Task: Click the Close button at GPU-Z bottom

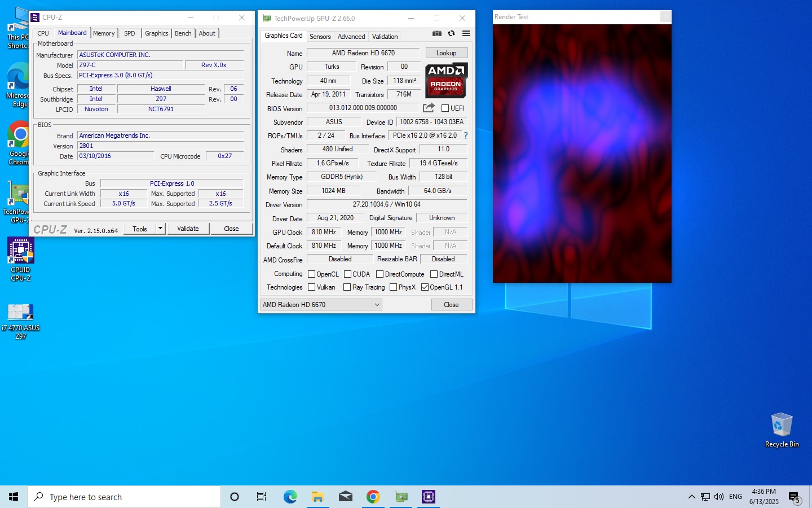Action: (451, 305)
